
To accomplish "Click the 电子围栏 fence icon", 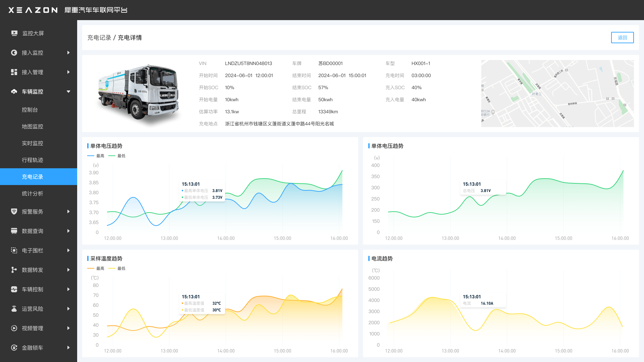I will [14, 250].
